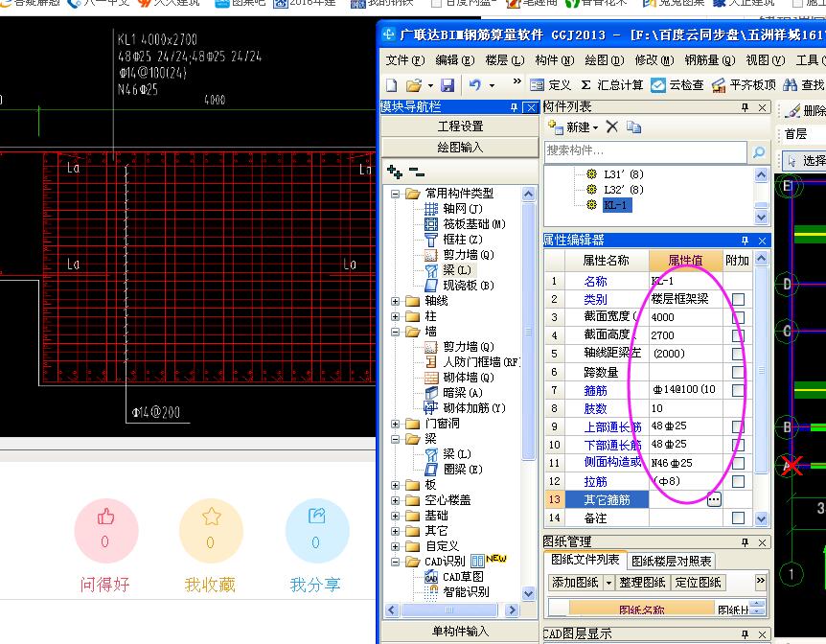Click the 我收藏 star favorite button
This screenshot has width=826, height=644.
[211, 530]
